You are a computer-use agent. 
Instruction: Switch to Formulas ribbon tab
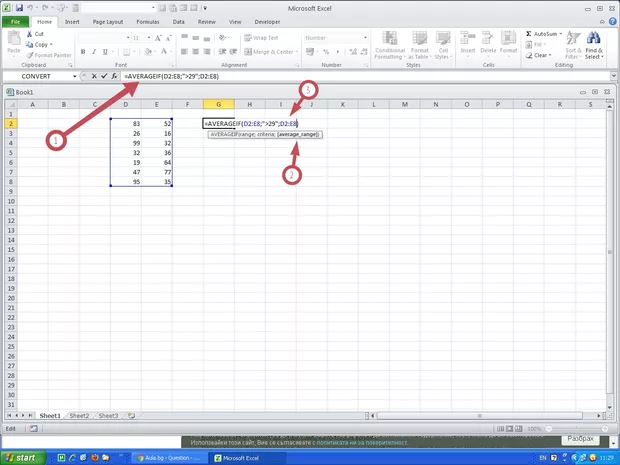pyautogui.click(x=147, y=22)
